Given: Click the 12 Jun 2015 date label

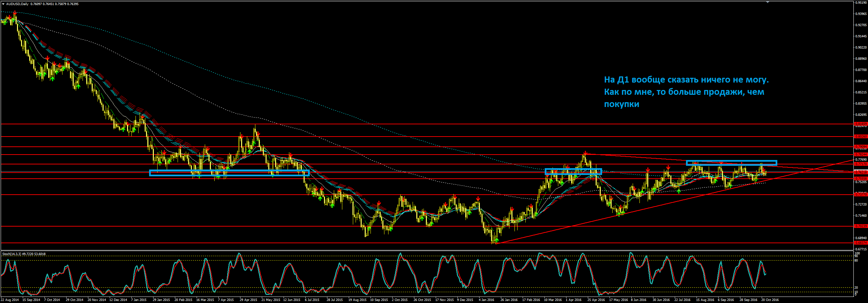Looking at the screenshot, I should coord(292,300).
